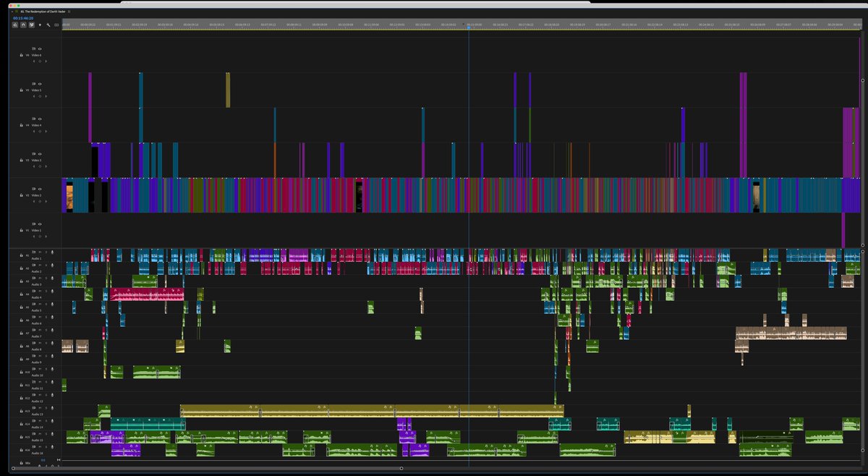Image resolution: width=868 pixels, height=476 pixels.
Task: Enable voice-over record on Audio 14
Action: (52, 421)
